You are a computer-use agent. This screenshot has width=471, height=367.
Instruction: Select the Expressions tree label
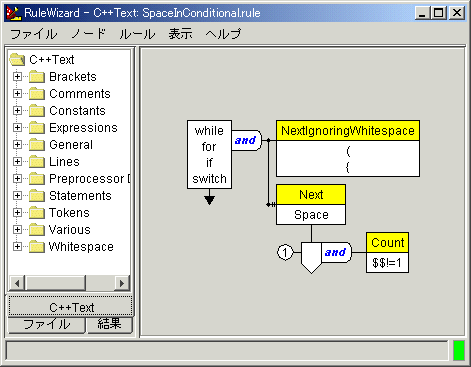pos(83,128)
